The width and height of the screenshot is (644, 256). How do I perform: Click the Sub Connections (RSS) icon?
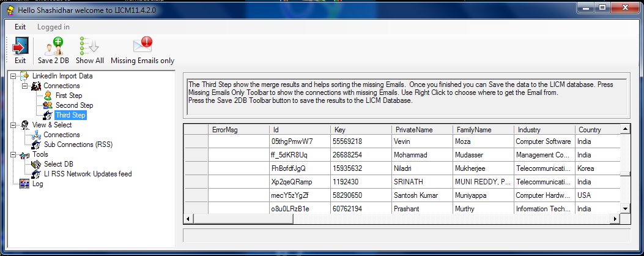37,145
